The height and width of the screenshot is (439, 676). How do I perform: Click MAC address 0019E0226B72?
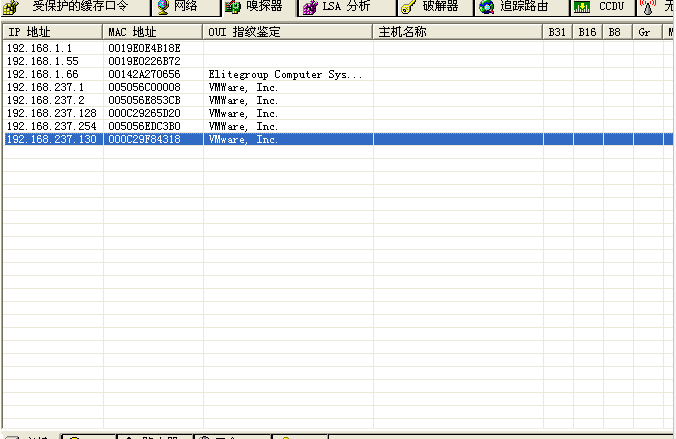tap(144, 61)
